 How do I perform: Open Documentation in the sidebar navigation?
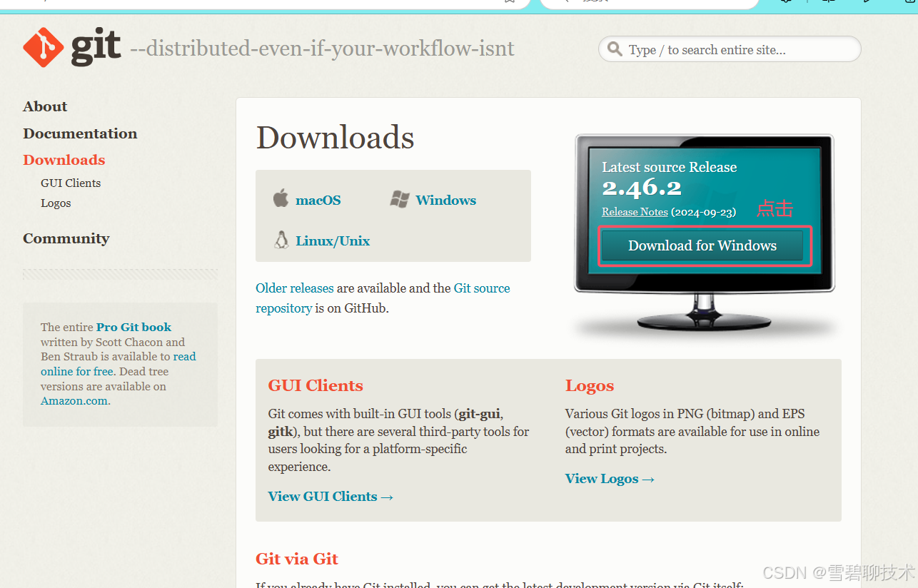click(80, 133)
